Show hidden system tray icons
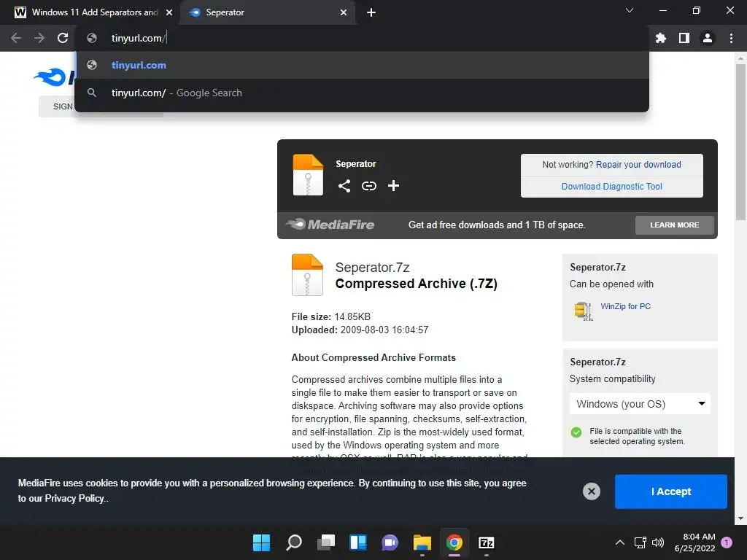 pos(620,542)
